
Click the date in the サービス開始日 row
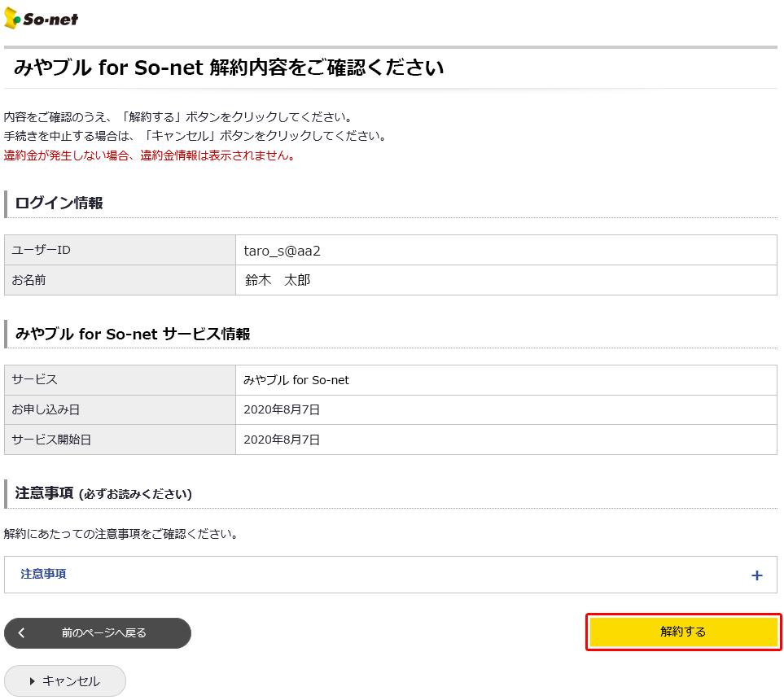click(282, 440)
